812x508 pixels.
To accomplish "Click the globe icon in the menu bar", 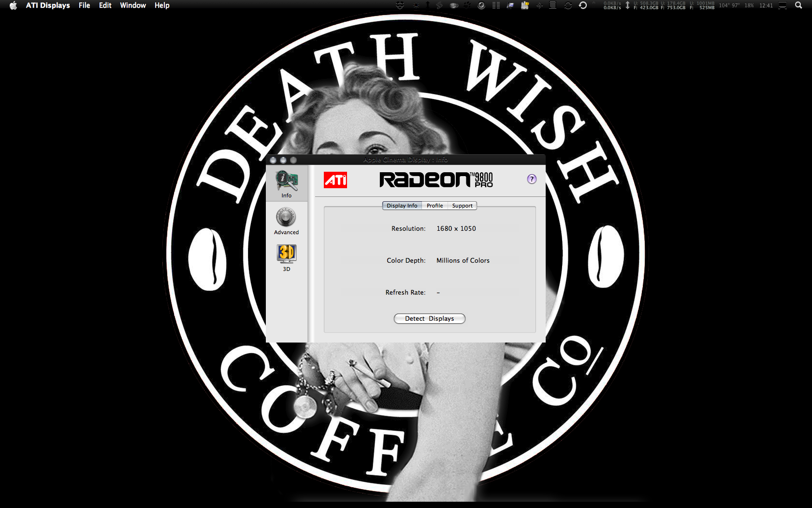I will pyautogui.click(x=481, y=5).
